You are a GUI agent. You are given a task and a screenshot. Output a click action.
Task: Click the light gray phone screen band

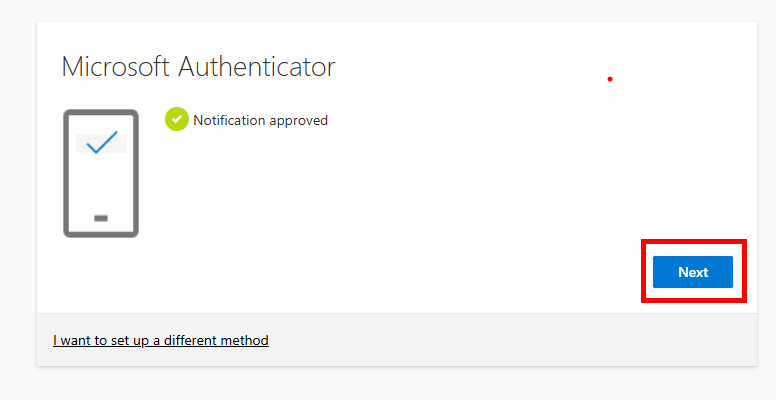click(82, 143)
